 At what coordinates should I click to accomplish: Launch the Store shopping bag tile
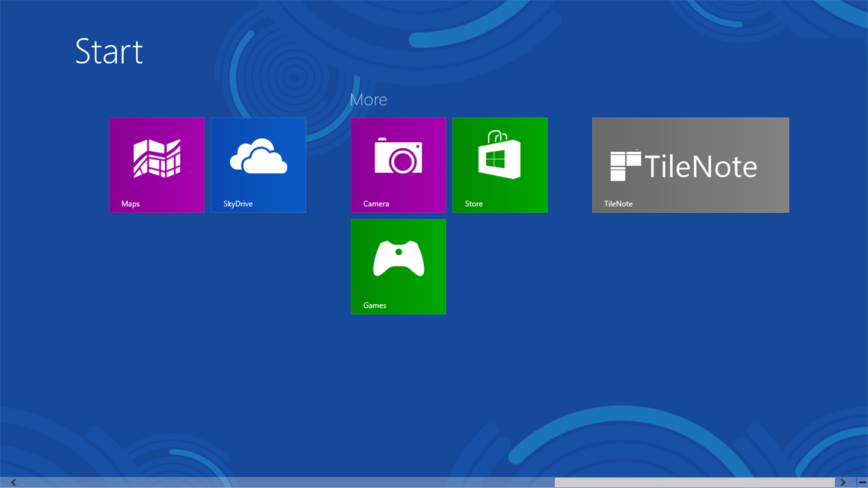click(500, 165)
